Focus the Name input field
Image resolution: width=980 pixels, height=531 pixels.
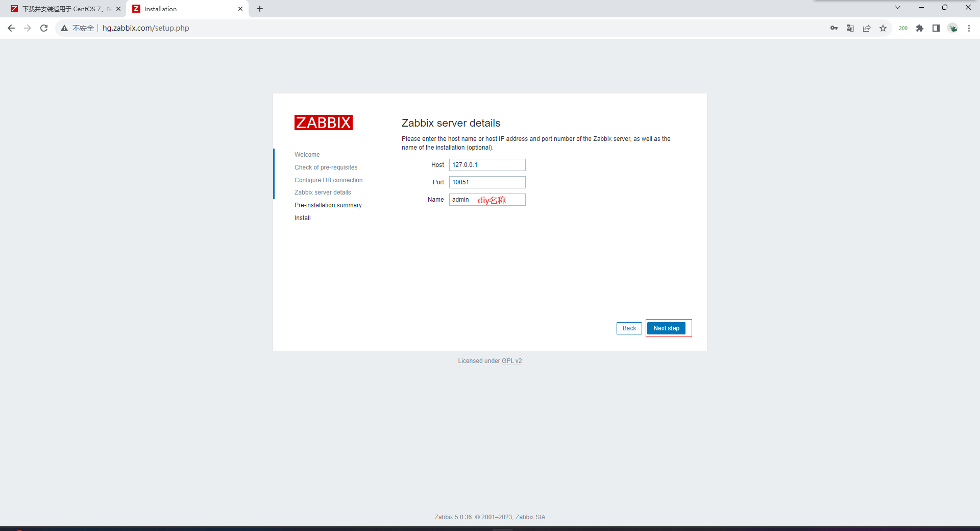487,200
